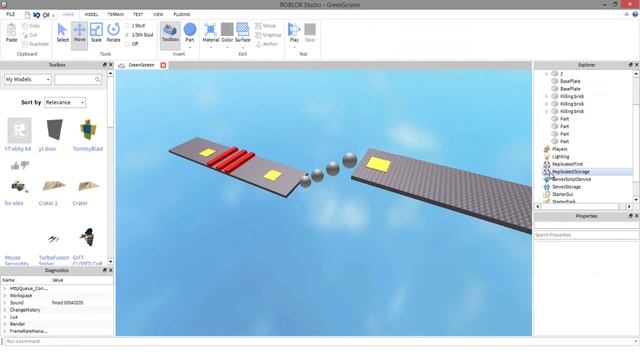Start Play test mode
This screenshot has width=640, height=360.
pyautogui.click(x=294, y=33)
